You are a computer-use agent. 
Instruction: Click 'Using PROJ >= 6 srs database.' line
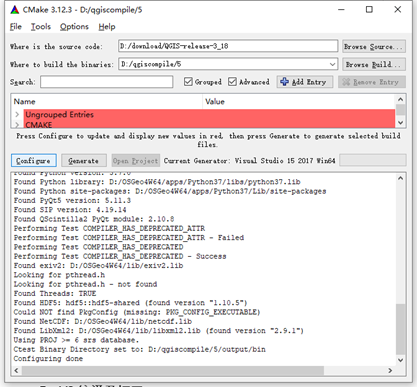76,340
